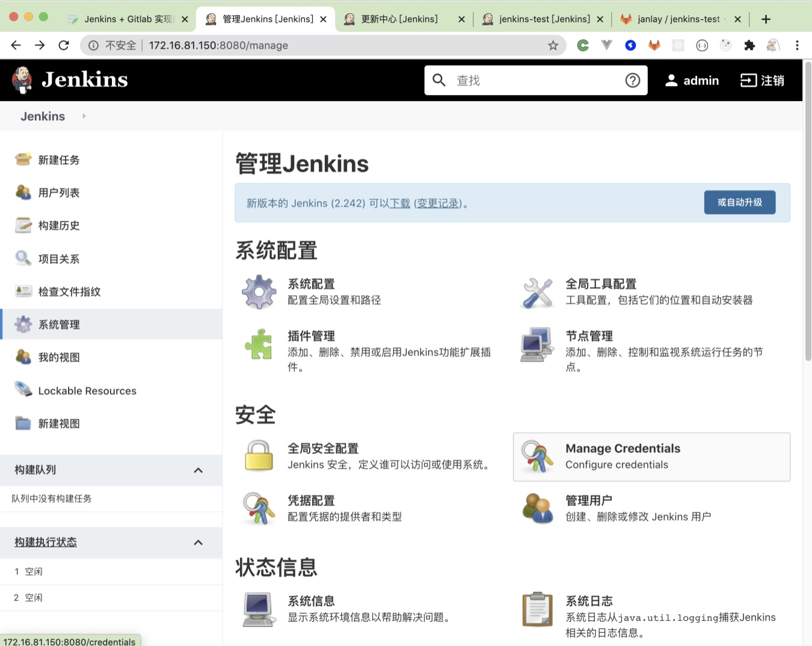Image resolution: width=812 pixels, height=646 pixels.
Task: Click the 新建任务 sidebar icon
Action: point(23,159)
